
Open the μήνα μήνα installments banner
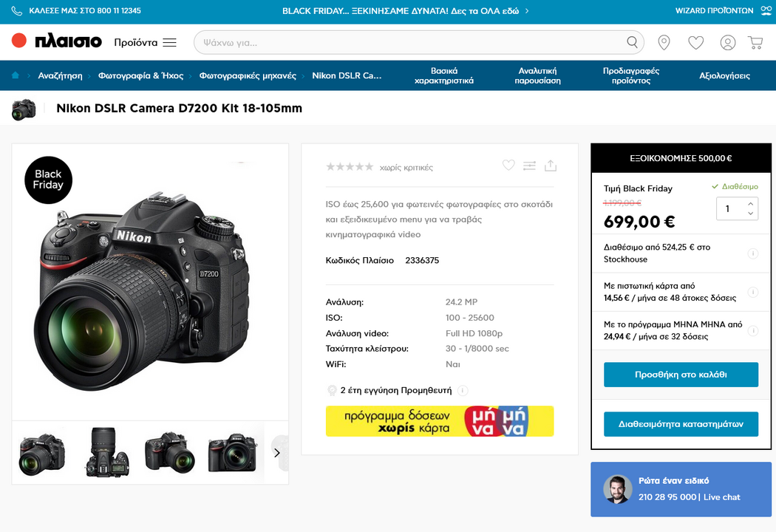click(440, 421)
